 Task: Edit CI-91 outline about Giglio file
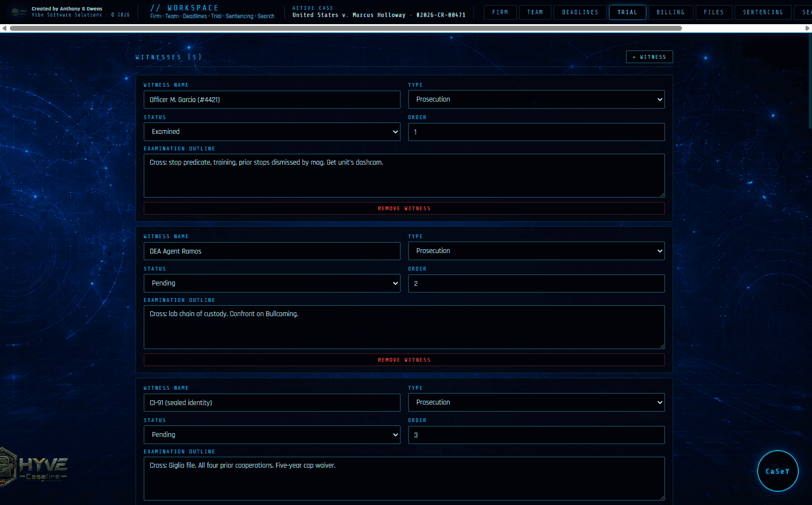pos(404,479)
